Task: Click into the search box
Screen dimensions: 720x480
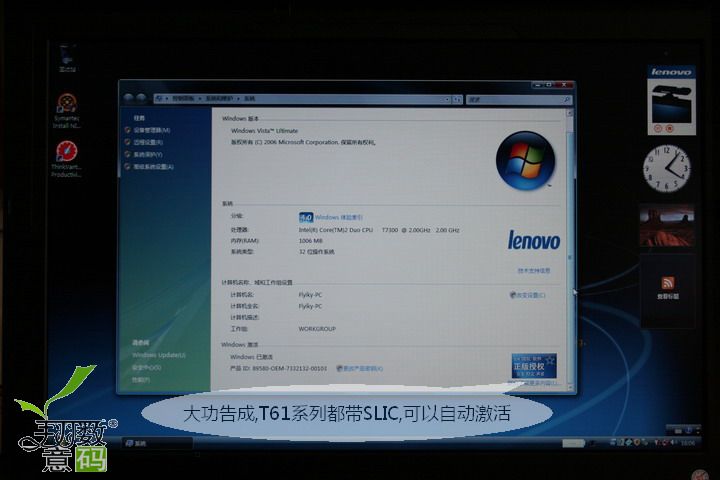Action: pos(515,99)
